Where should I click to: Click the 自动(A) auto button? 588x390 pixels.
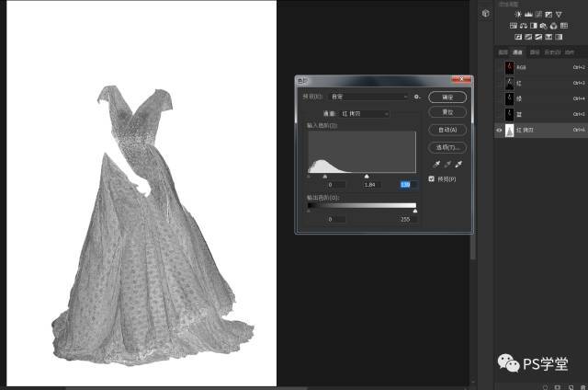[447, 130]
